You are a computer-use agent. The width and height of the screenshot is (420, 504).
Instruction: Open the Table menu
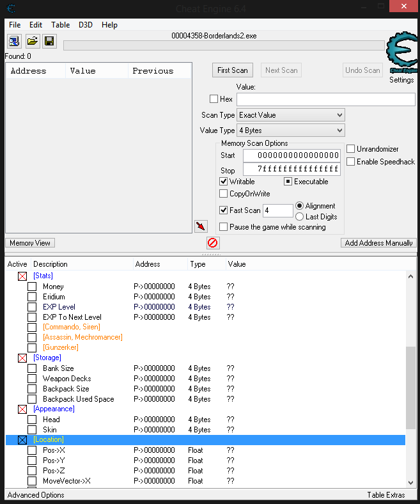(61, 25)
